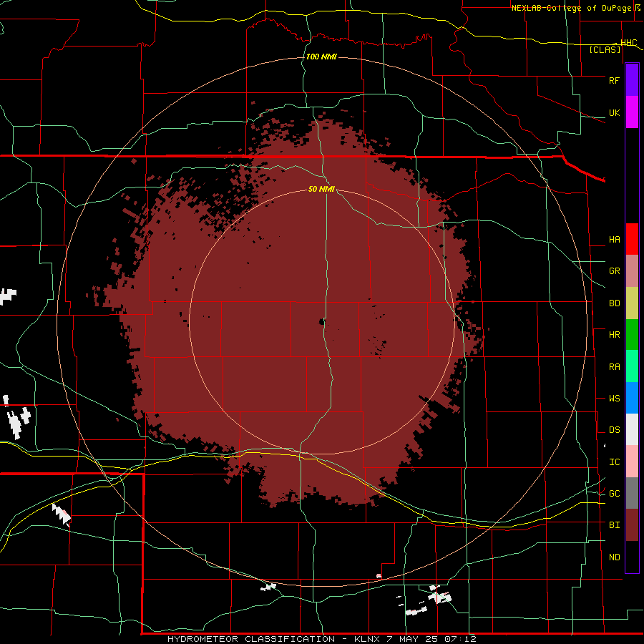Click the GR legend label
The width and height of the screenshot is (644, 644).
[x=614, y=271]
